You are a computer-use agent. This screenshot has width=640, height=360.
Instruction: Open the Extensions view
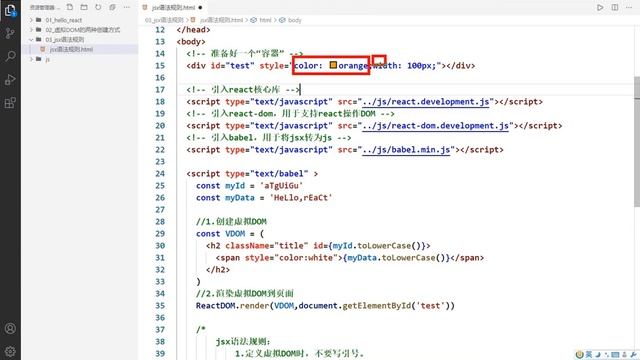[x=10, y=103]
